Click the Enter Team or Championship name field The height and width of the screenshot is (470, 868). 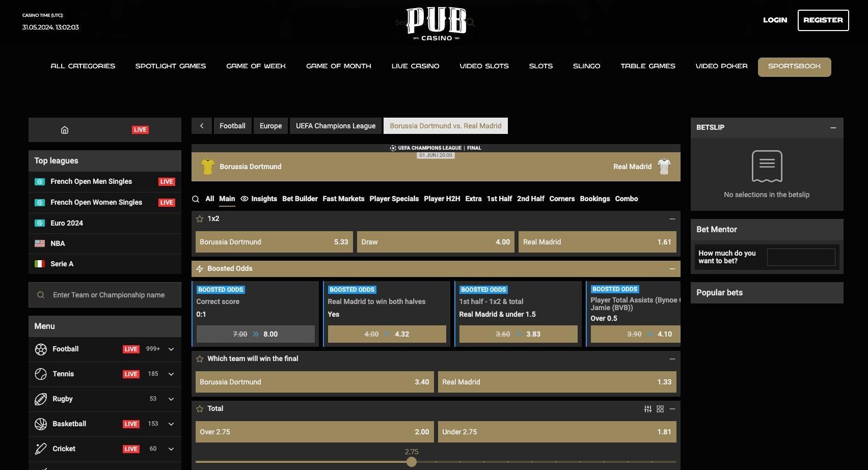pos(105,295)
